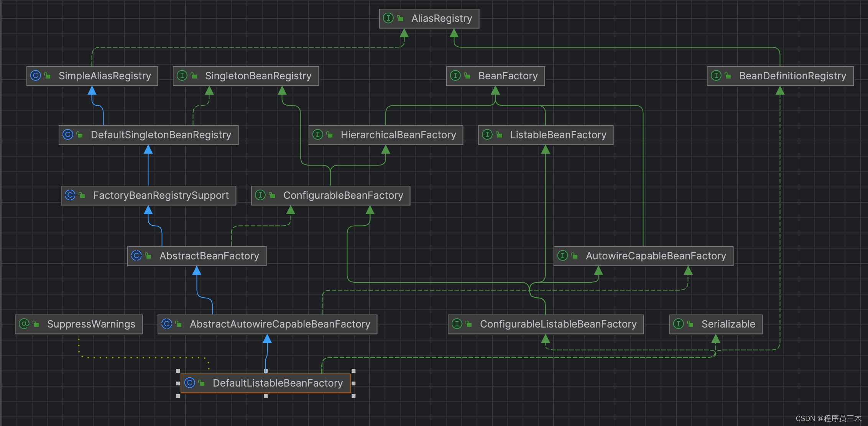
Task: Click the interface icon on AliasRegistry
Action: (388, 18)
